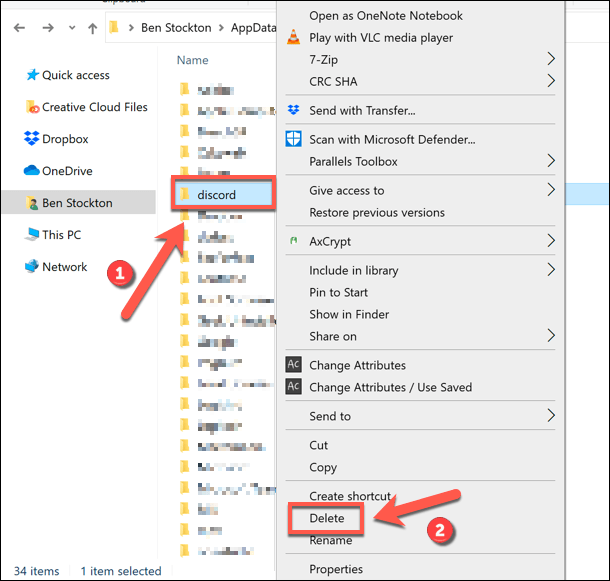Select Rename in the context menu

point(330,540)
